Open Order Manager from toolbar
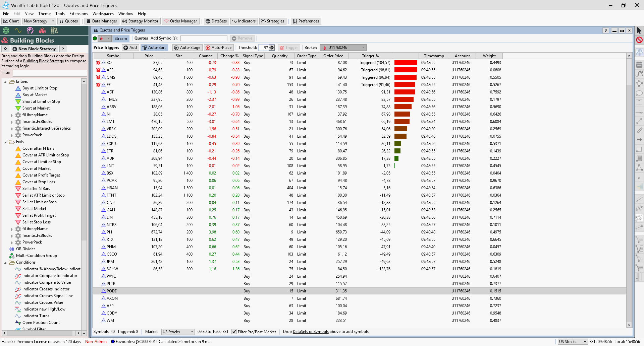 tap(180, 21)
